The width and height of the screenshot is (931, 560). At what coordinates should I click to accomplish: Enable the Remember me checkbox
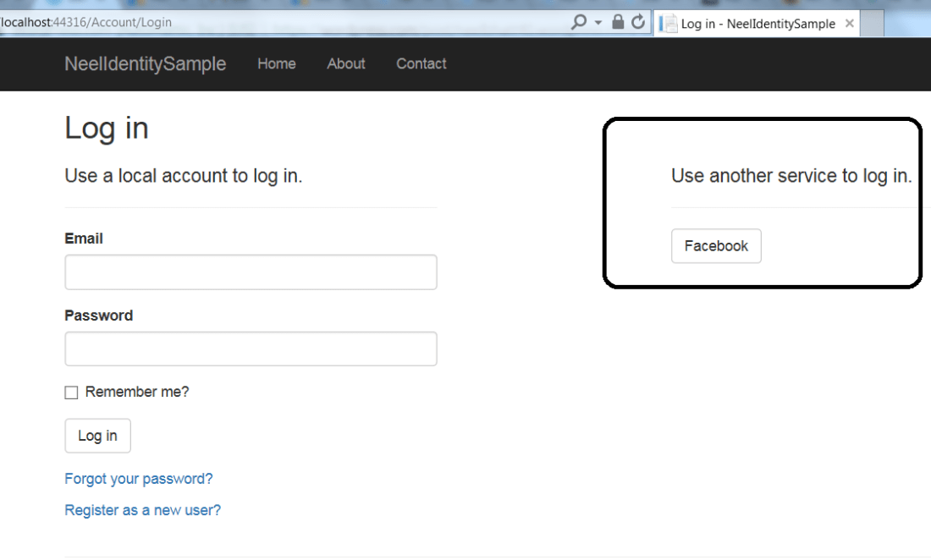tap(71, 393)
